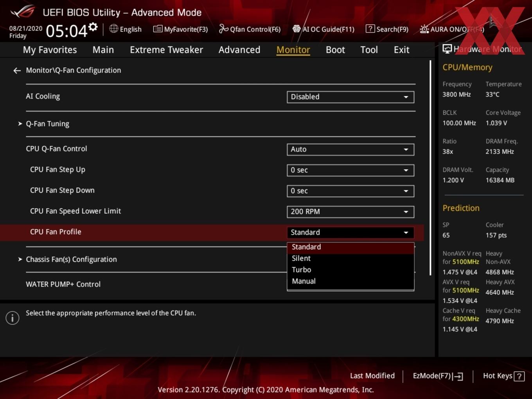This screenshot has width=532, height=399.
Task: Switch to My Favorites tab
Action: coord(50,50)
